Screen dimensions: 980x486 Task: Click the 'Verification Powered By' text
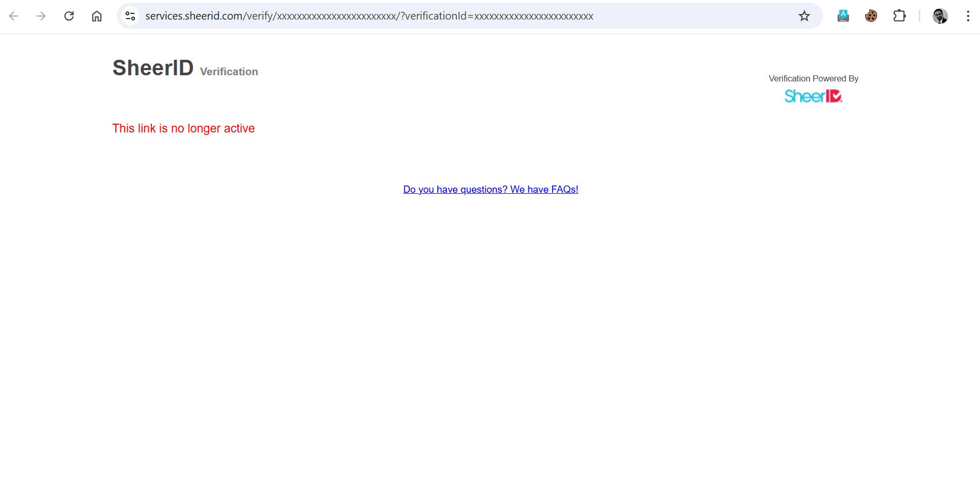point(814,78)
